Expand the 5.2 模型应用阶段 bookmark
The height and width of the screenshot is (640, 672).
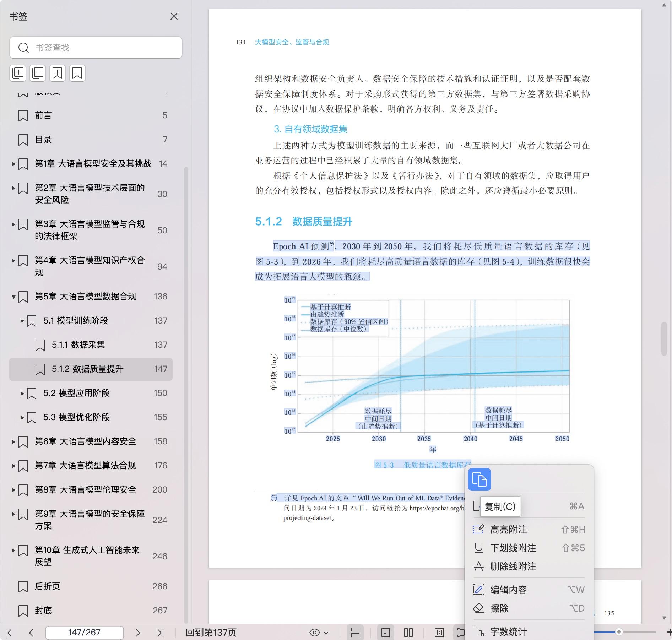(22, 393)
